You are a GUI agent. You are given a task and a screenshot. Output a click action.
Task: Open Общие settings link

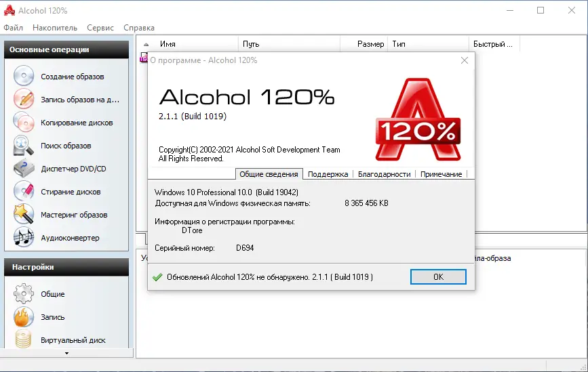click(x=52, y=294)
